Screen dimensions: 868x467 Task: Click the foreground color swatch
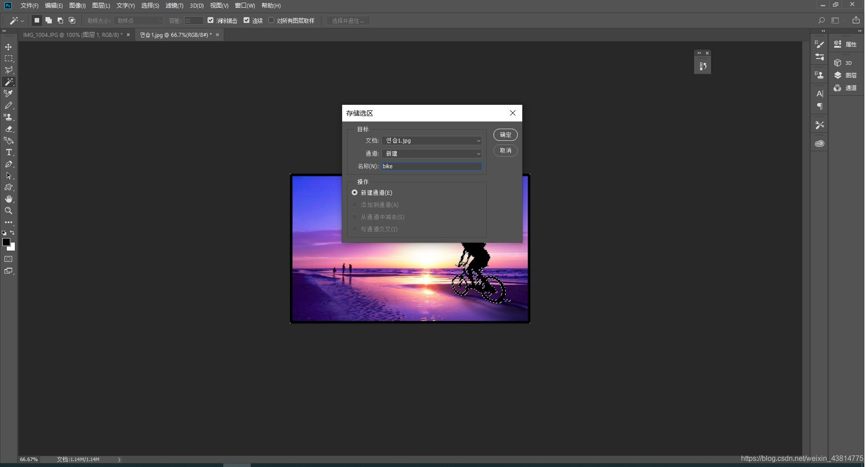pyautogui.click(x=6, y=242)
